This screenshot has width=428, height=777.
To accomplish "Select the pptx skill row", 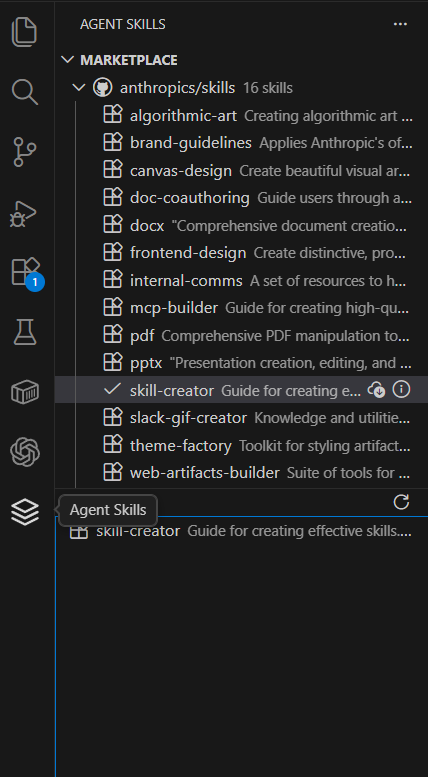I will pos(241,363).
